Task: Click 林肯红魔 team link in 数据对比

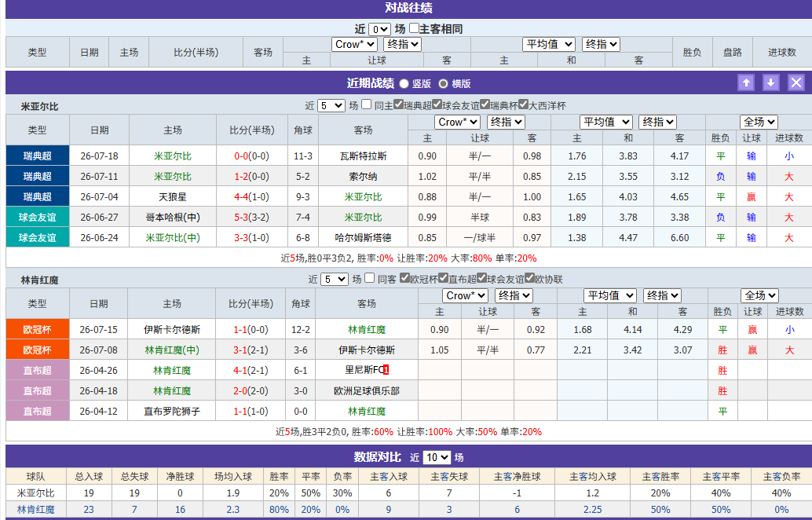Action: click(x=36, y=510)
